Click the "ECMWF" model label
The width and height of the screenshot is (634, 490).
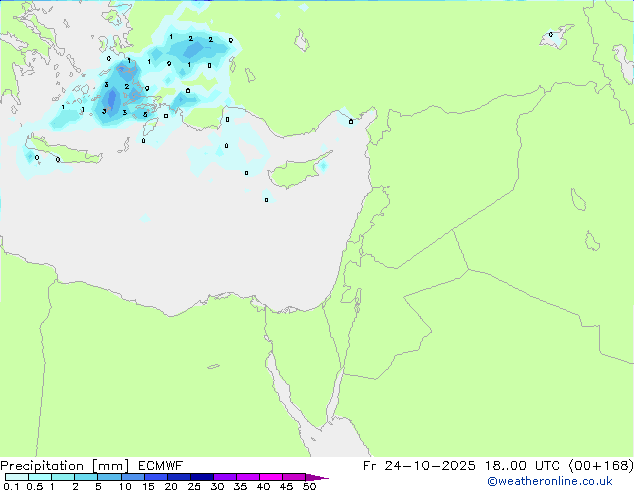(161, 466)
